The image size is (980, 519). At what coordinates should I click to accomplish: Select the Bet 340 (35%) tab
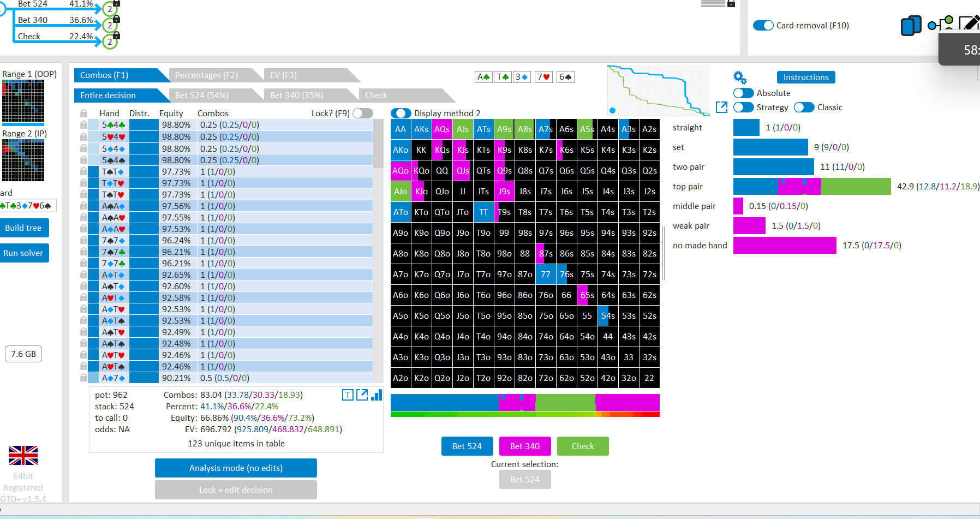tap(311, 96)
